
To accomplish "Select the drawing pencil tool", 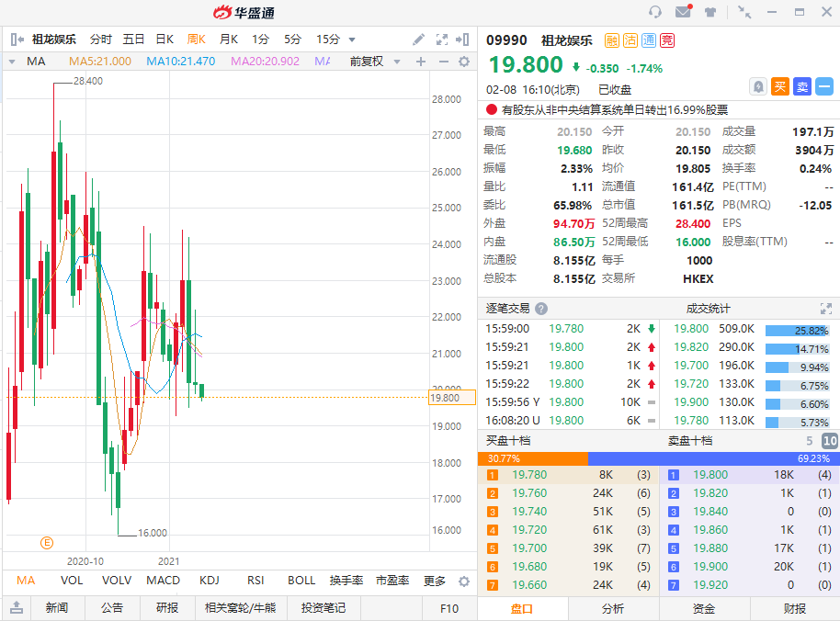I will click(419, 40).
